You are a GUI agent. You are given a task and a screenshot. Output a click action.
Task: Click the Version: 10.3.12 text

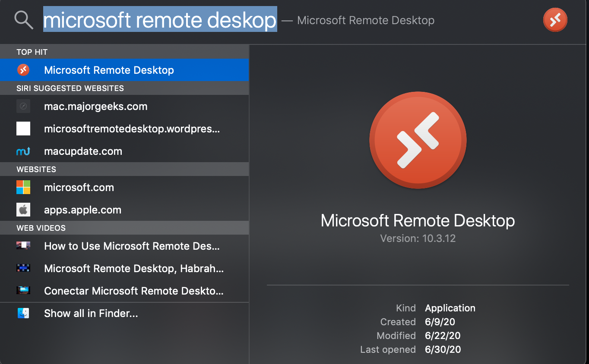pos(418,238)
